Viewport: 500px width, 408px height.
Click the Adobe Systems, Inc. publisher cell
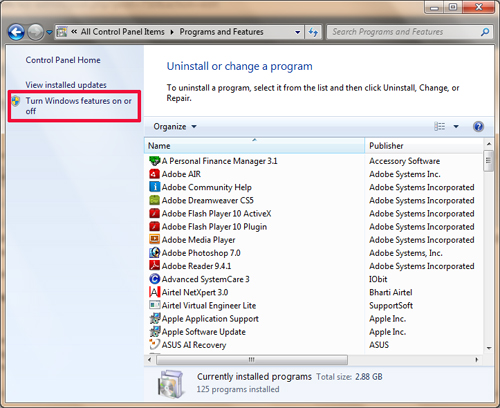pos(406,253)
